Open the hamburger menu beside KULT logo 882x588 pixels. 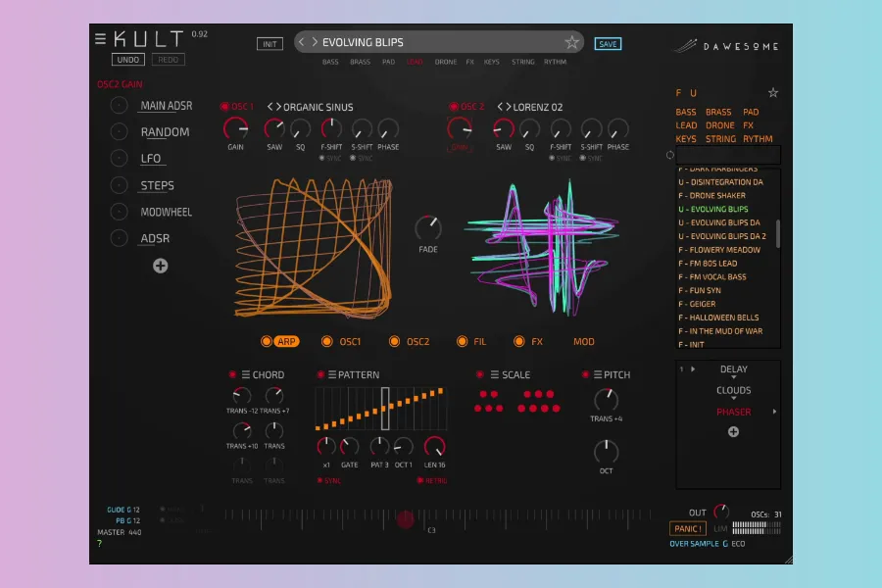click(100, 39)
